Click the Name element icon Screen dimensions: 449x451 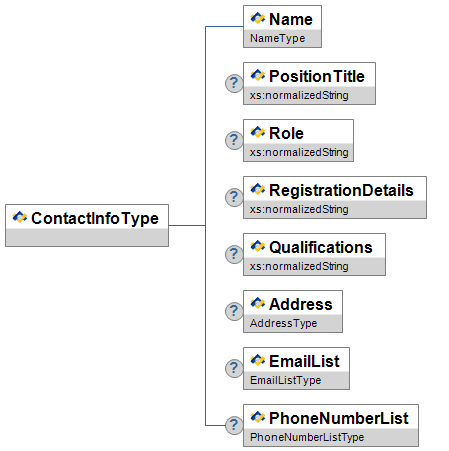pos(258,18)
